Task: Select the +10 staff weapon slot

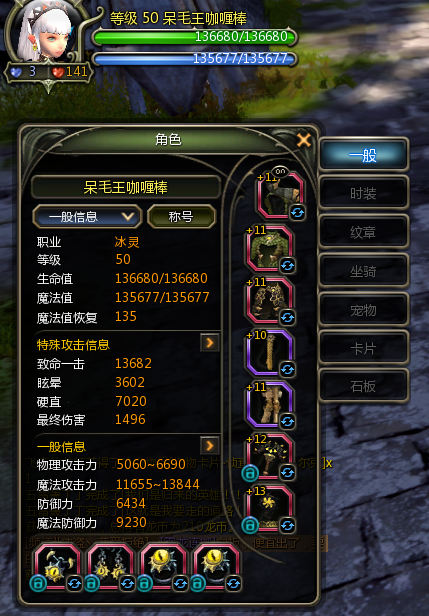Action: 270,352
